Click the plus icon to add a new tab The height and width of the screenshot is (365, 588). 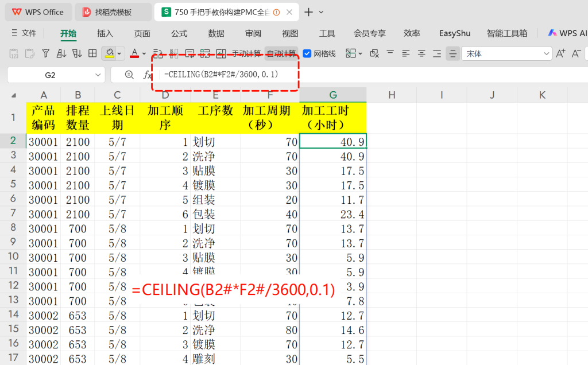coord(308,12)
